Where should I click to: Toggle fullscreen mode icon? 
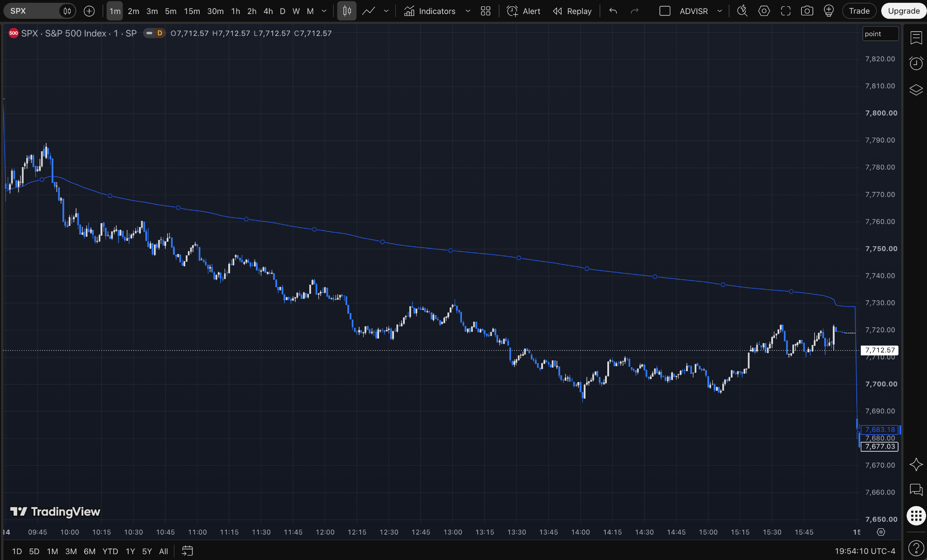pos(786,11)
